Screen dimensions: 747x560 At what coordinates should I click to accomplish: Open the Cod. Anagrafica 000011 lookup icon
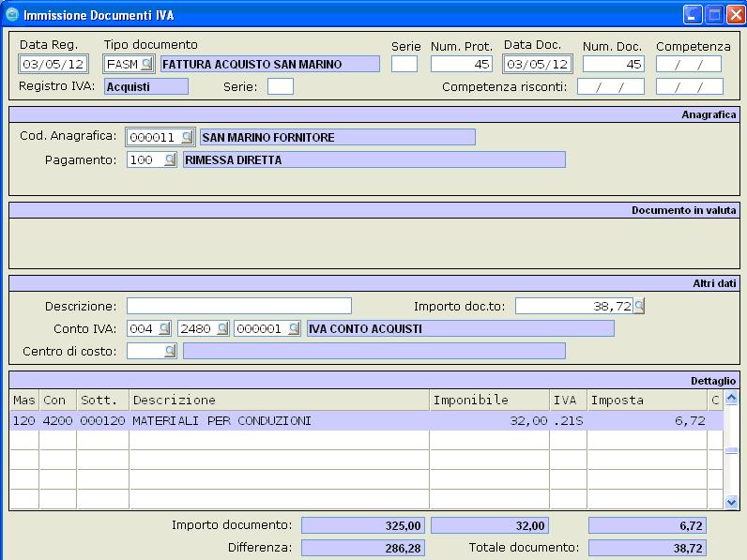(x=188, y=137)
